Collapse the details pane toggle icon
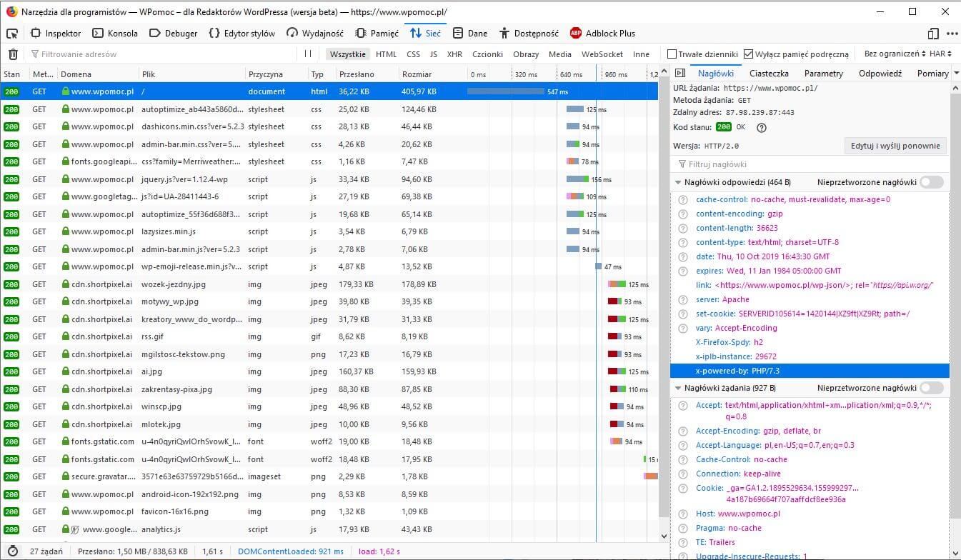 point(679,74)
